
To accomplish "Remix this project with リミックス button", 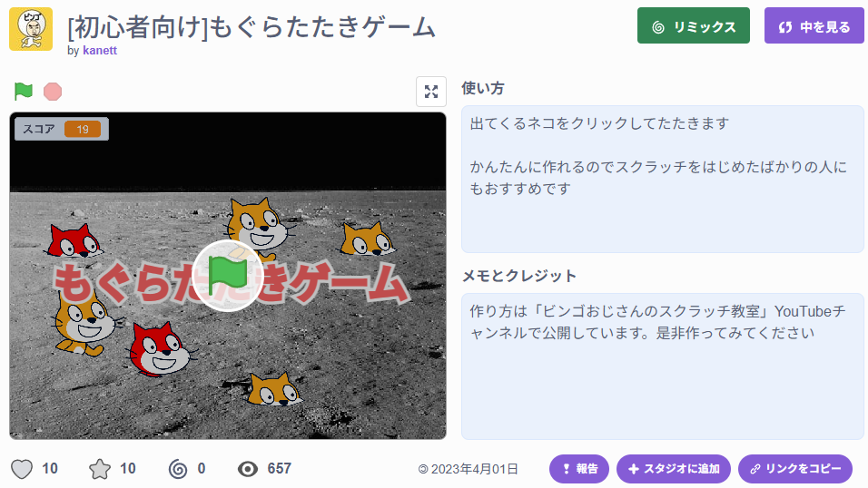I will [693, 25].
